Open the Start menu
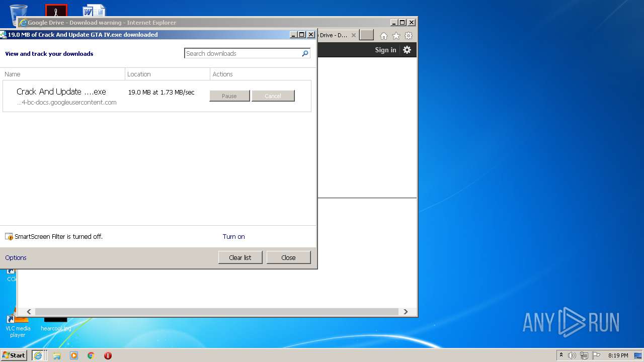Image resolution: width=644 pixels, height=362 pixels. (14, 355)
